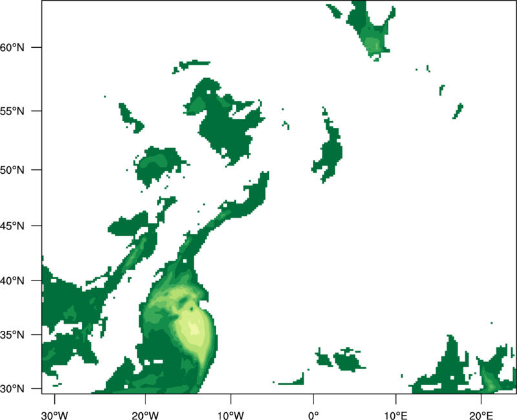Click the 60°N latitude label
517x420 pixels.
(12, 47)
